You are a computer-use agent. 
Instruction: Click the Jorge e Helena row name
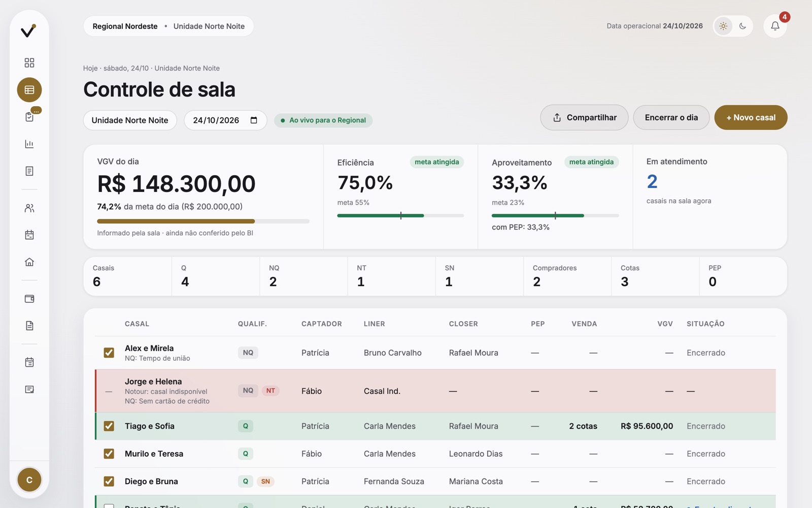(153, 382)
